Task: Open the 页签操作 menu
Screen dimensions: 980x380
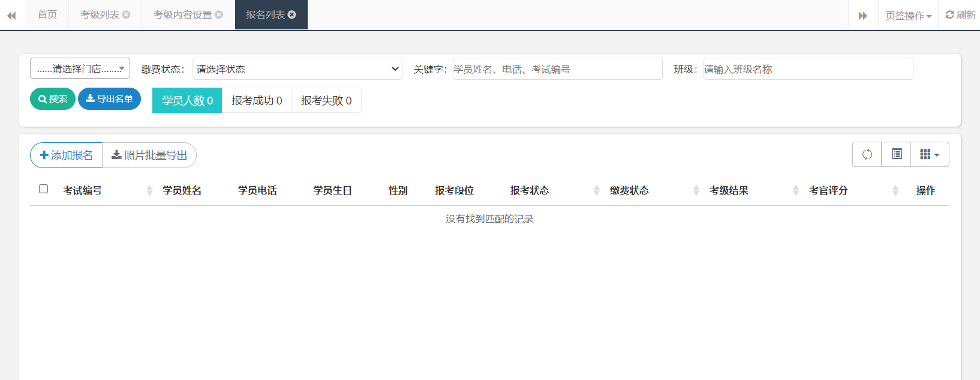Action: pyautogui.click(x=908, y=16)
